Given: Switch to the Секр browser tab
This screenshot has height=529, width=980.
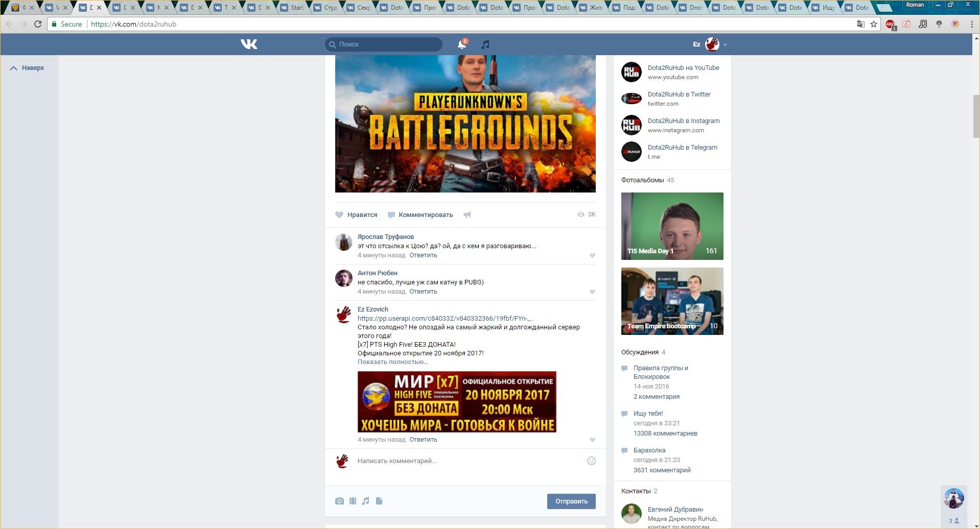Looking at the screenshot, I should click(359, 8).
